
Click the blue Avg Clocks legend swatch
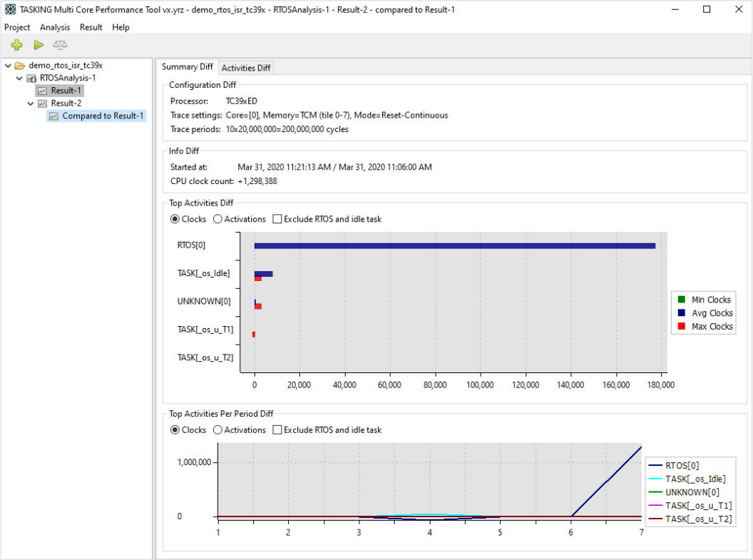tap(682, 313)
